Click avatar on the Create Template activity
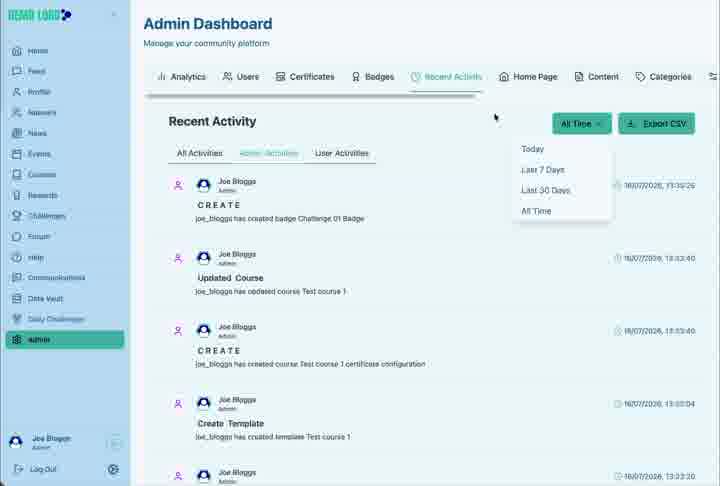This screenshot has width=720, height=486. click(x=203, y=403)
